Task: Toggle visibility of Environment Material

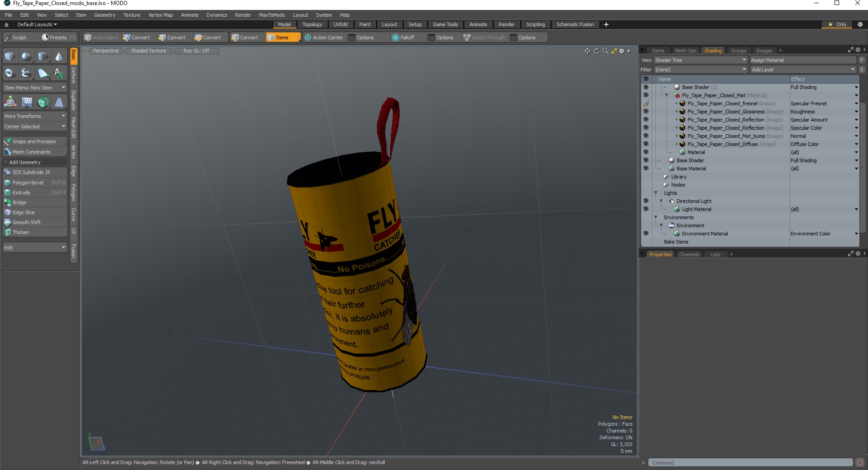Action: 646,234
